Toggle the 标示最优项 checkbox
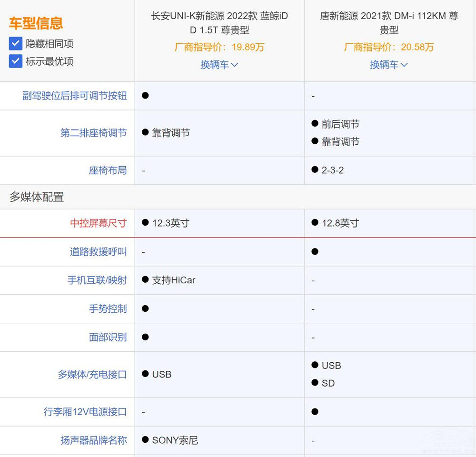476x457 pixels. [16, 61]
